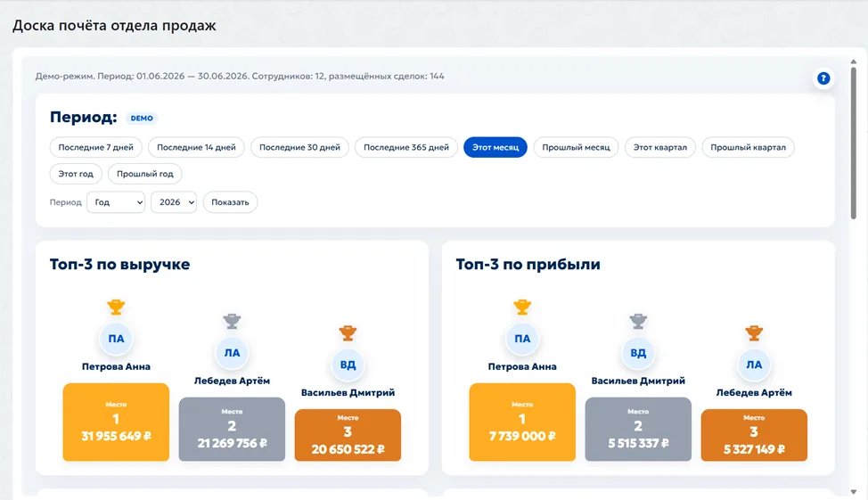Image resolution: width=868 pixels, height=500 pixels.
Task: Click ПА avatar in Топ-3 по выручке
Action: pyautogui.click(x=116, y=339)
